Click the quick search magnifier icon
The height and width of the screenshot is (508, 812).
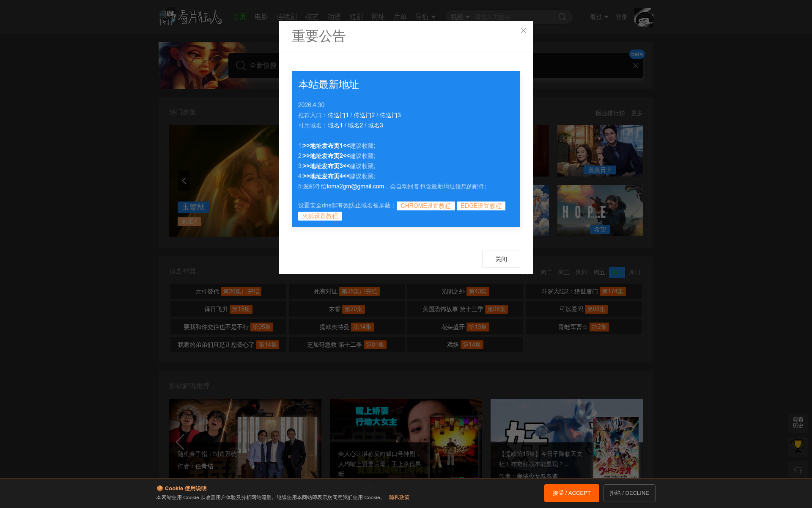coord(241,66)
